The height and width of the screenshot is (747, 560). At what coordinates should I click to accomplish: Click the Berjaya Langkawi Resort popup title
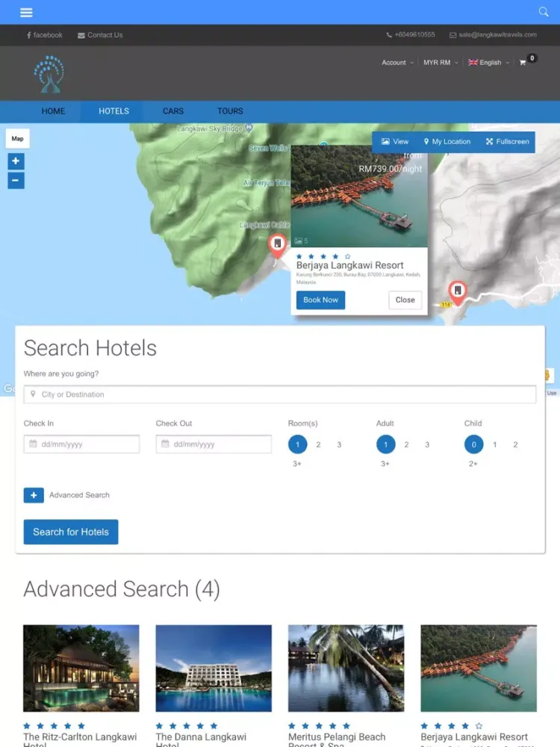click(x=350, y=265)
